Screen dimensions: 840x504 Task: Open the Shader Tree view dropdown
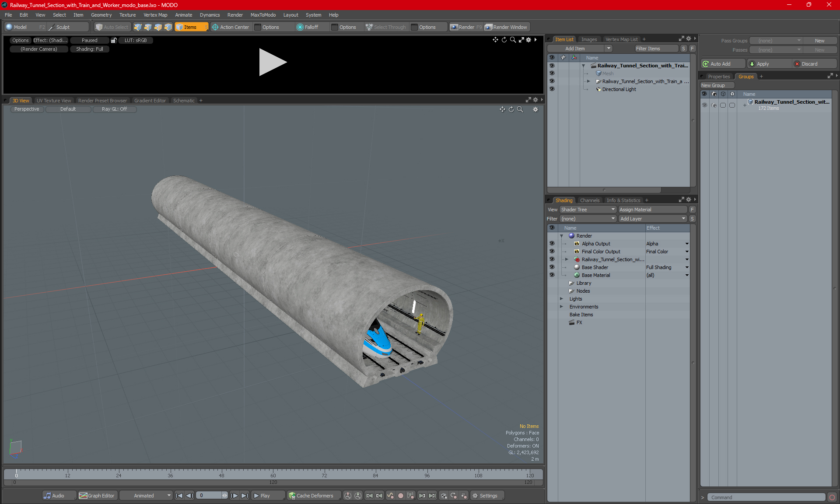588,210
